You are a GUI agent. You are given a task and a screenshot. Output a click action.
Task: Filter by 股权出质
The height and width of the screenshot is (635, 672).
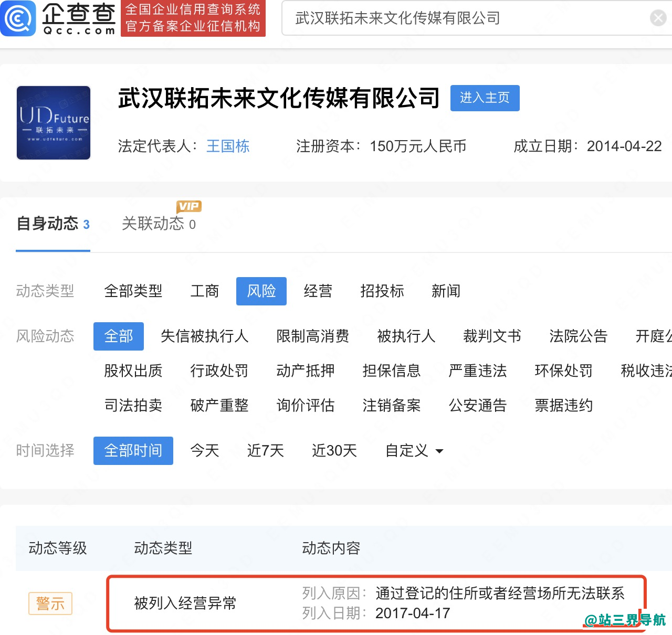tap(133, 371)
